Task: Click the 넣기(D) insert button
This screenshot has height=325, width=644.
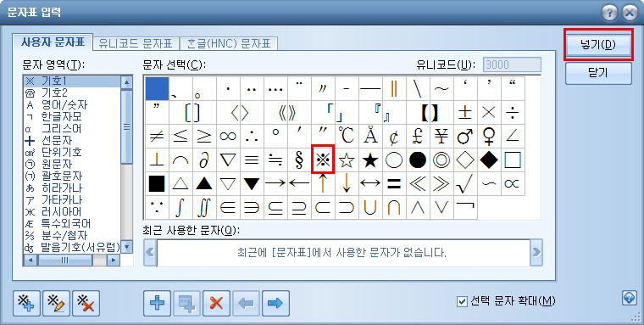Action: 598,45
